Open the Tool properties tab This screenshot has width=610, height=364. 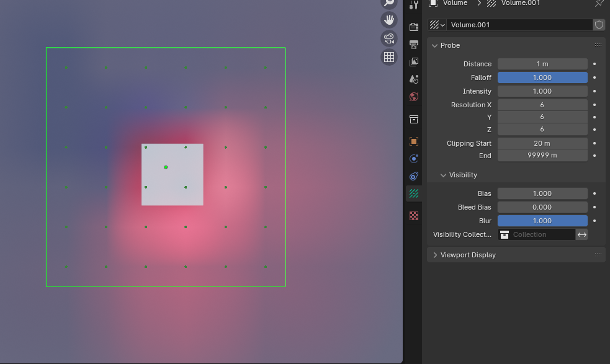[x=414, y=5]
